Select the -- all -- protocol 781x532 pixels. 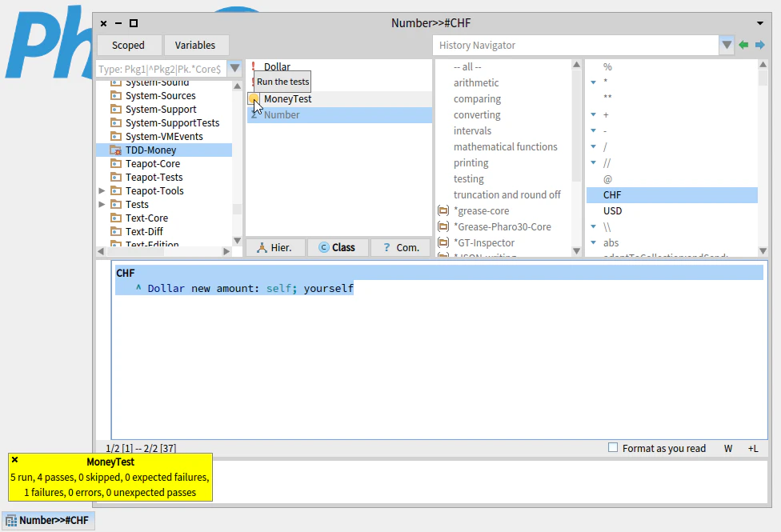(467, 66)
